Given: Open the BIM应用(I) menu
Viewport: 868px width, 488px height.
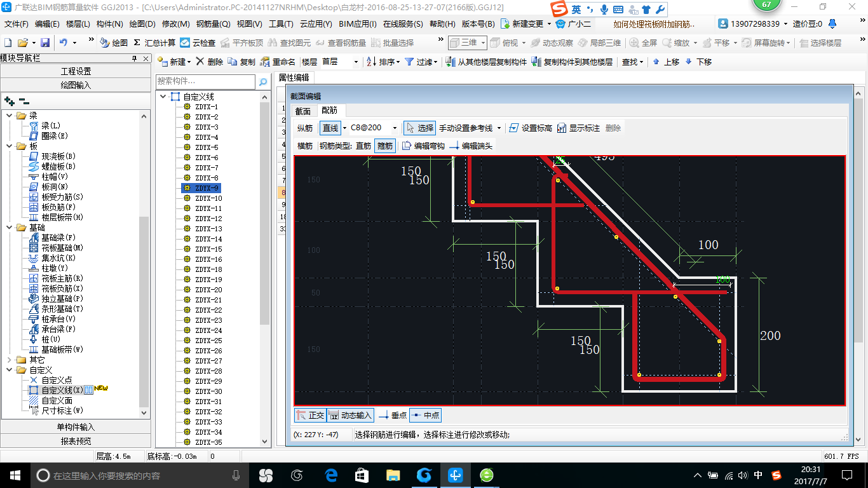Looking at the screenshot, I should pos(357,24).
